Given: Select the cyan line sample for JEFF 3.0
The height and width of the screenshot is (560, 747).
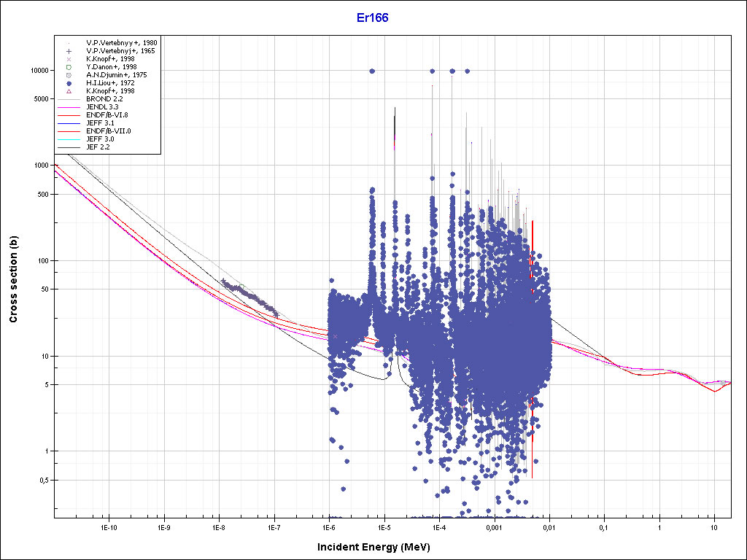Looking at the screenshot, I should point(68,139).
